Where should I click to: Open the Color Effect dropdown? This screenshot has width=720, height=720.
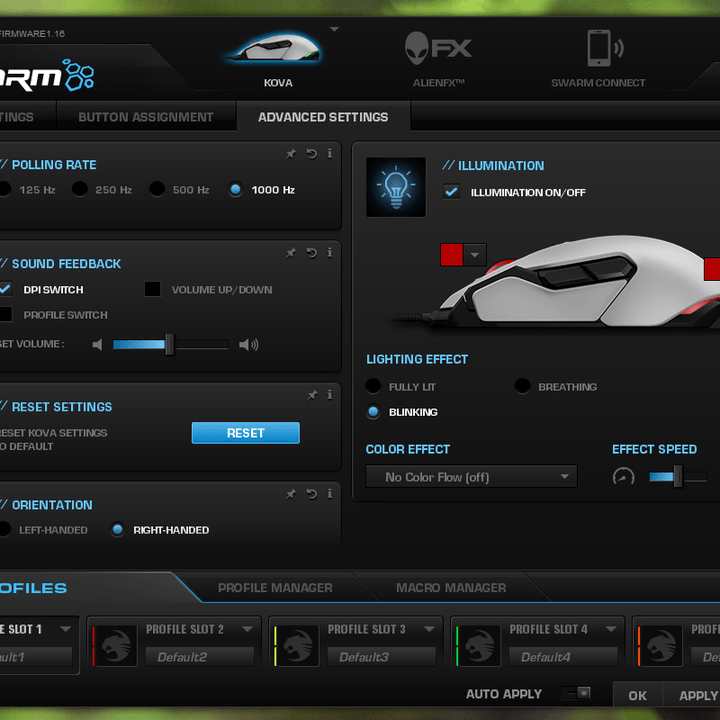471,477
